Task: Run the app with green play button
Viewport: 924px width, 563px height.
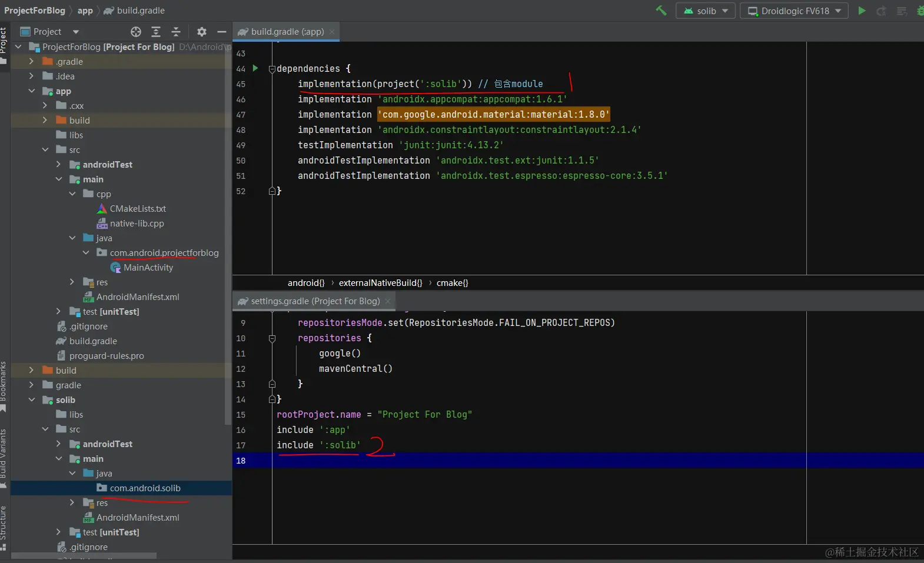Action: (862, 11)
